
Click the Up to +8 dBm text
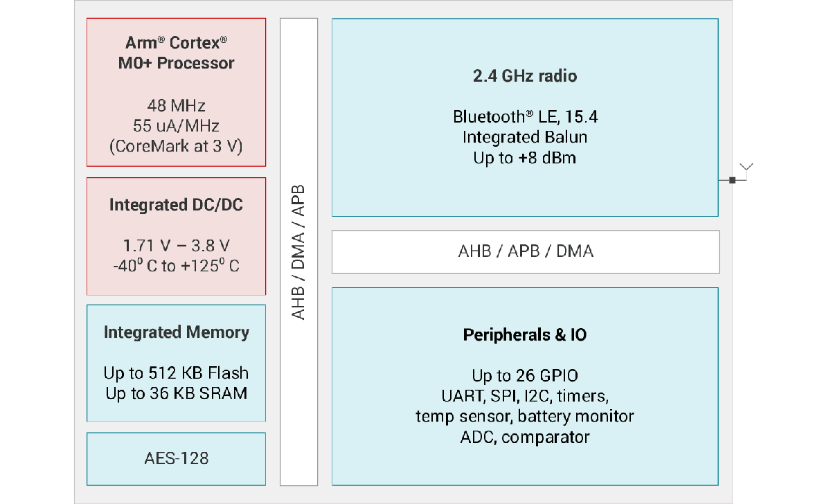[525, 158]
